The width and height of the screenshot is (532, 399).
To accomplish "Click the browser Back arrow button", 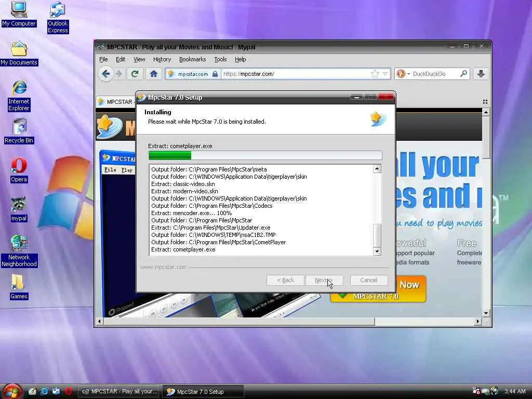I will (106, 74).
